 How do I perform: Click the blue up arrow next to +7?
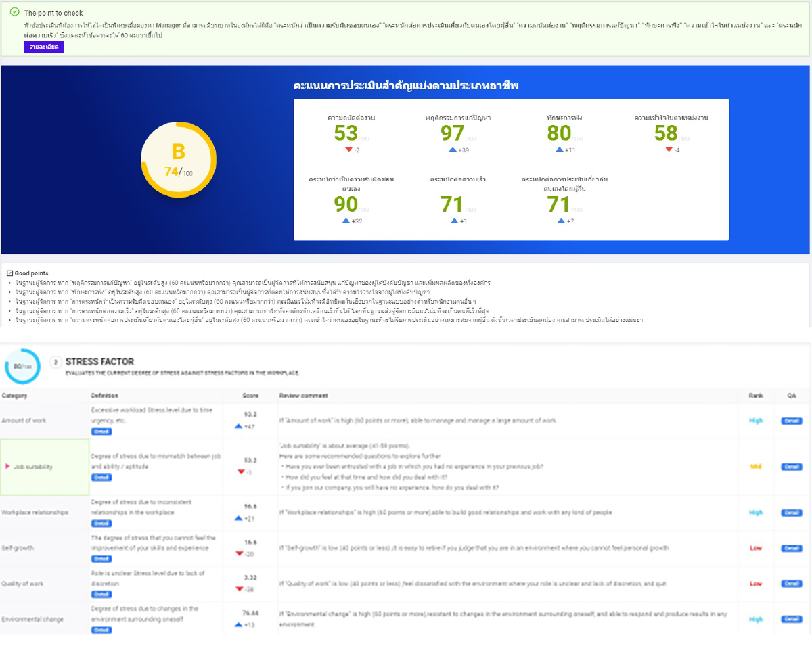pos(562,221)
